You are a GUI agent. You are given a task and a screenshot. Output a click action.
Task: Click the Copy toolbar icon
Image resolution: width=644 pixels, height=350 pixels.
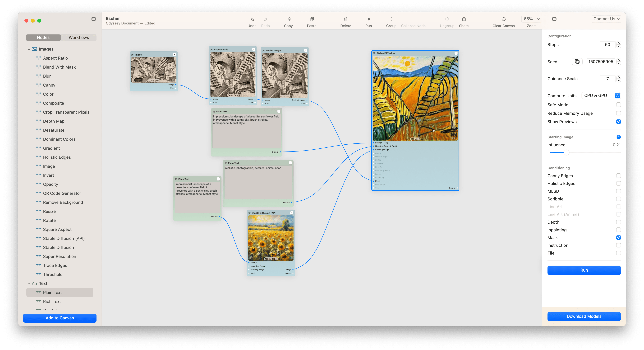click(x=288, y=19)
